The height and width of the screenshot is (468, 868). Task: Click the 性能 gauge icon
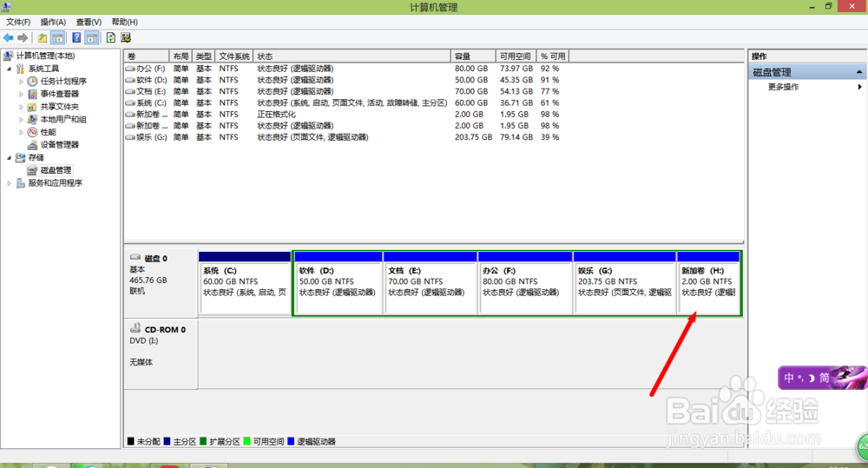tap(32, 132)
